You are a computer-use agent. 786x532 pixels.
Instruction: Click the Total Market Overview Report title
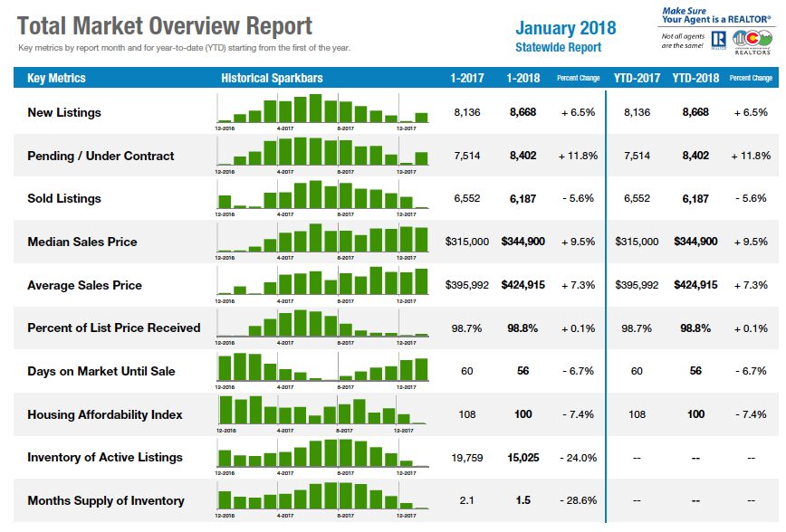point(165,26)
